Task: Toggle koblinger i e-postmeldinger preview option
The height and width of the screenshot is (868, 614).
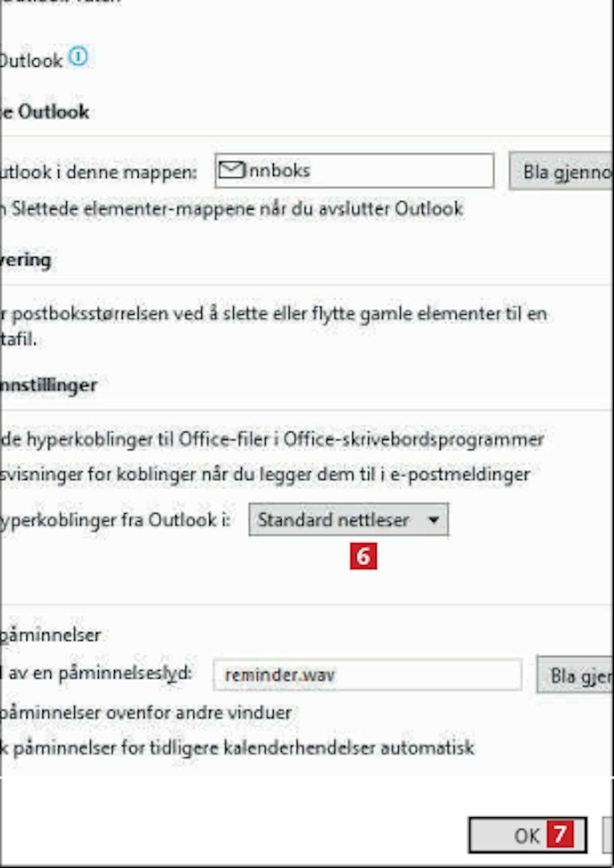Action: pos(265,475)
